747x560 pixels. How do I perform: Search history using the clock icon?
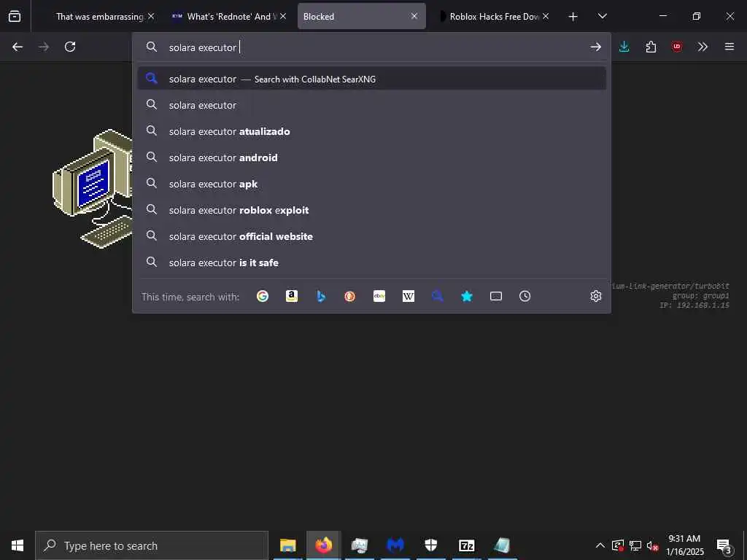[x=525, y=296]
